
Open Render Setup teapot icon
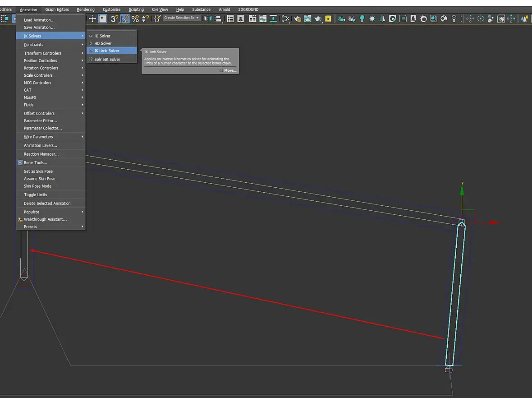coord(297,19)
